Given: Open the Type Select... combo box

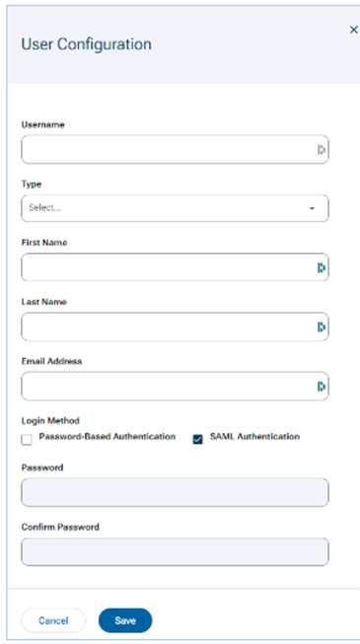Looking at the screenshot, I should (x=176, y=208).
